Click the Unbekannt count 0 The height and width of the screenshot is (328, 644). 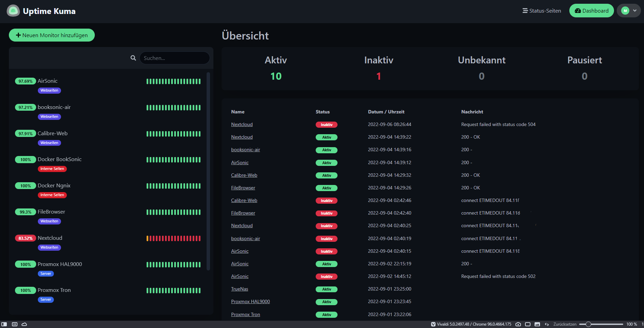coord(482,76)
